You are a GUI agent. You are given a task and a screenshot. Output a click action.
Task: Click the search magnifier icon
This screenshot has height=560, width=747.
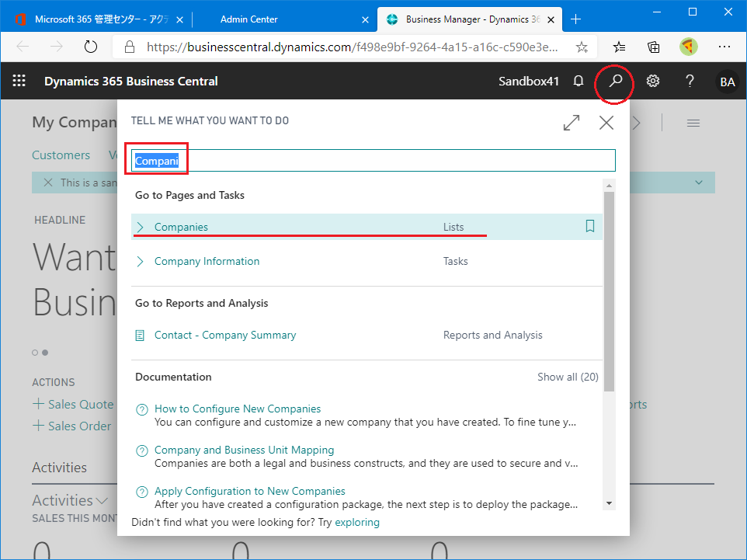point(616,81)
